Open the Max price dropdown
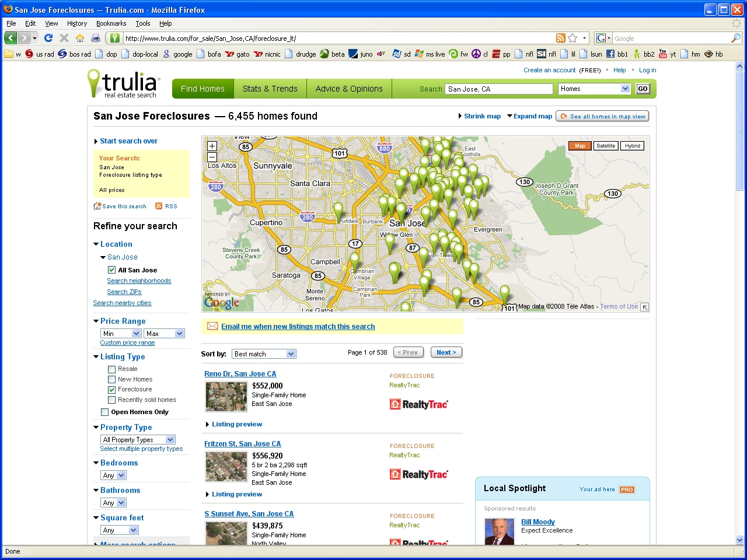The width and height of the screenshot is (747, 560). coord(164,333)
